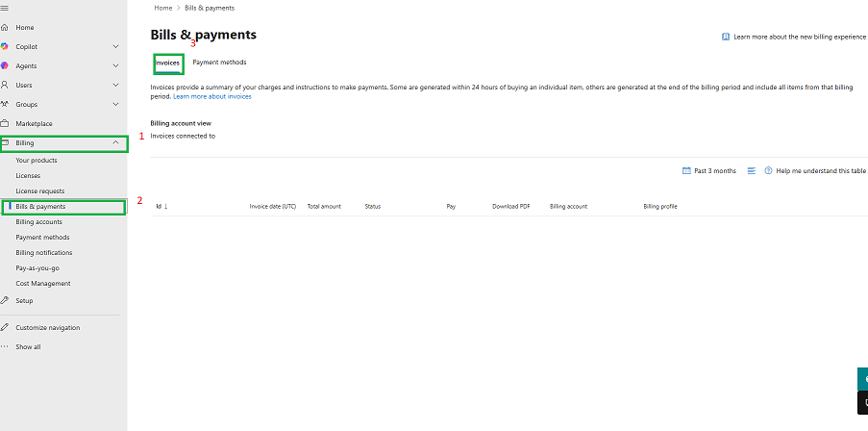
Task: Expand the Users section chevron
Action: (115, 85)
